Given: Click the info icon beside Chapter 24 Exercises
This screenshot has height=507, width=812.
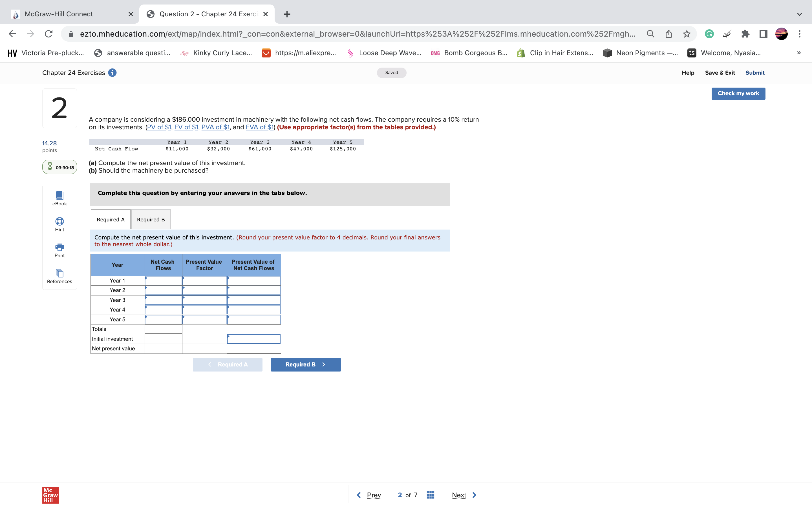Looking at the screenshot, I should 112,73.
